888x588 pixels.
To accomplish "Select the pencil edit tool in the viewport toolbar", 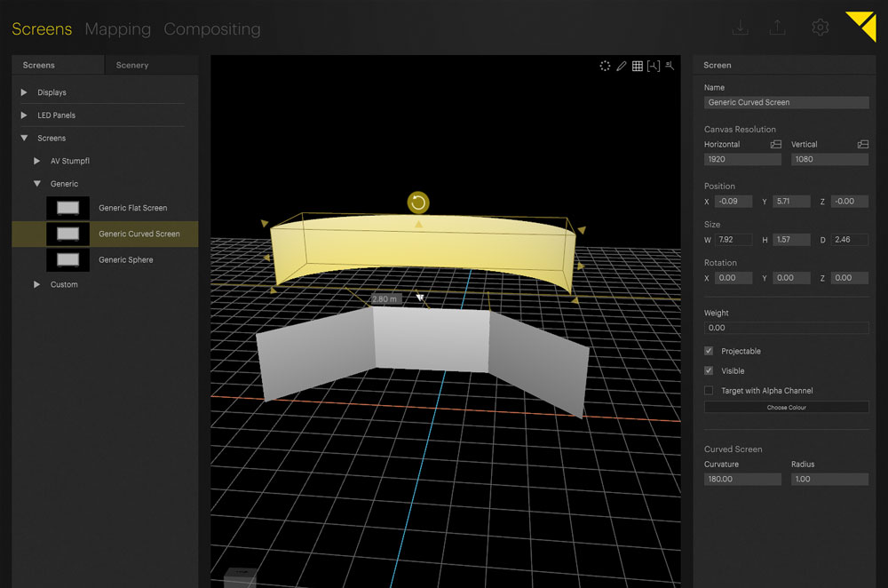I will [x=622, y=66].
